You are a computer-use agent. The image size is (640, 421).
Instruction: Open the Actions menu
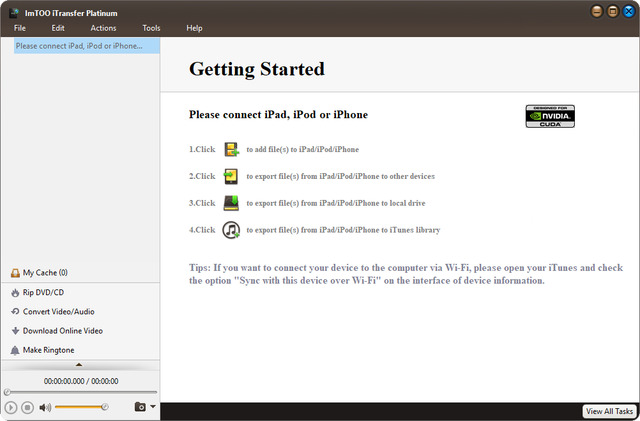click(x=103, y=28)
